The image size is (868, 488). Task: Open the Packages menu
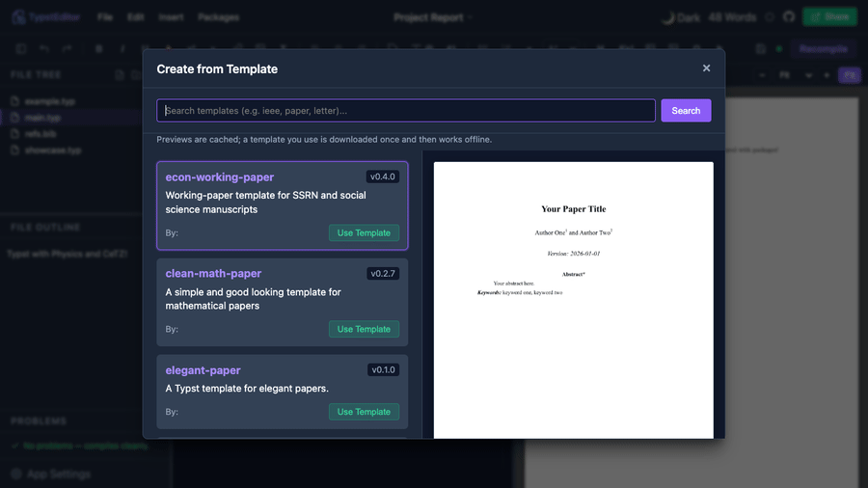pyautogui.click(x=219, y=17)
